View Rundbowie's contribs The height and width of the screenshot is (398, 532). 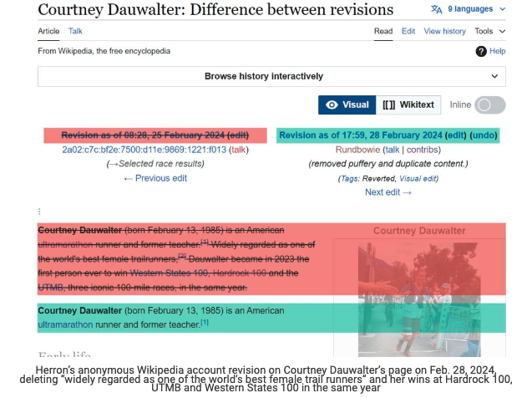[423, 150]
